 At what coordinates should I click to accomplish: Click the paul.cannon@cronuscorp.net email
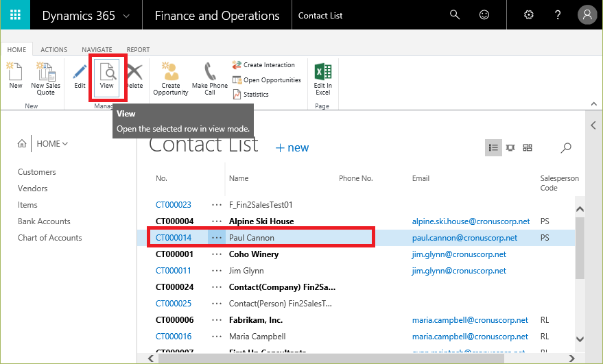pos(464,238)
